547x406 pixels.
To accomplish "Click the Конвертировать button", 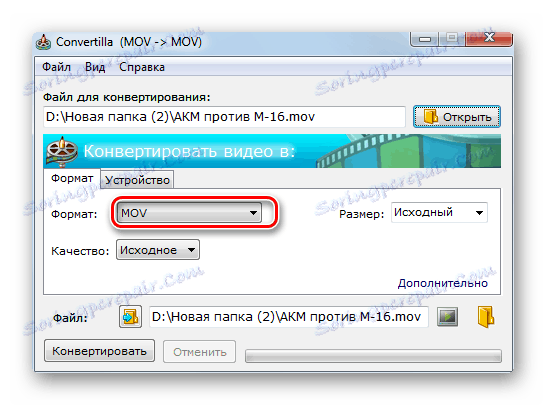I will 99,351.
